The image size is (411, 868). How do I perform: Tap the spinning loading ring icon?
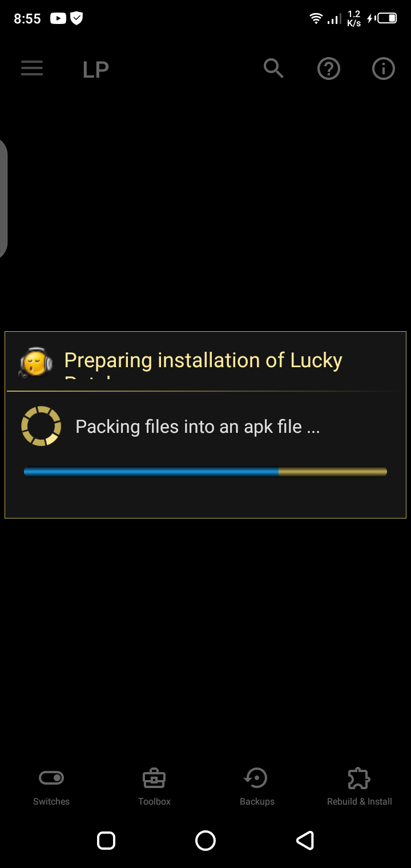tap(41, 426)
